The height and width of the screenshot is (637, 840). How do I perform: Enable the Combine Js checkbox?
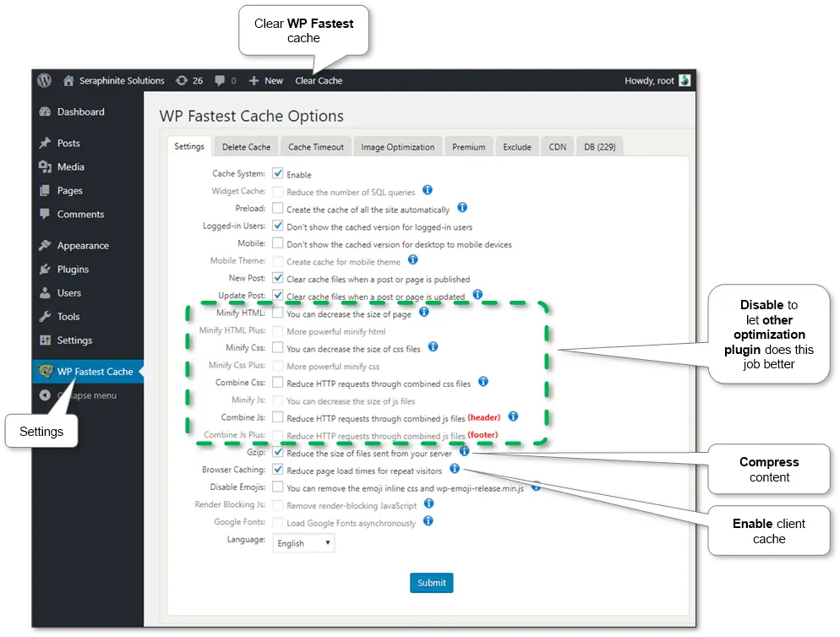pos(277,416)
